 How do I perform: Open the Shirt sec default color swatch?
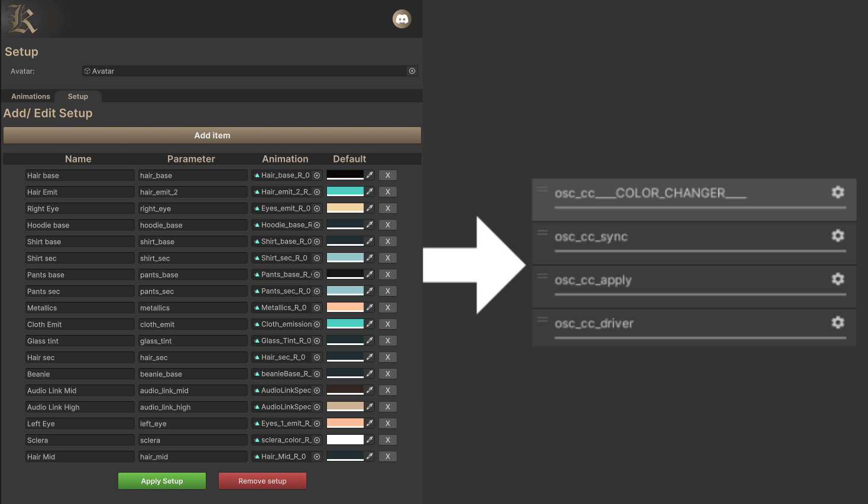coord(345,258)
